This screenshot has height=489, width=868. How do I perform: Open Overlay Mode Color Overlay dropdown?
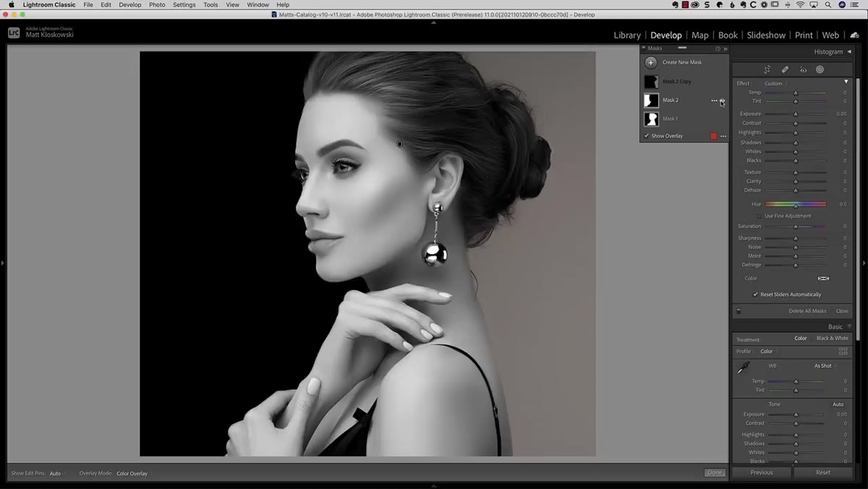133,473
